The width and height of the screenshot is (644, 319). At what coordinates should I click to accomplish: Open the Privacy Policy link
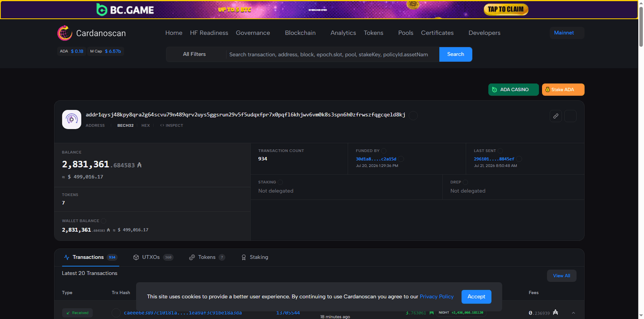coord(437,296)
